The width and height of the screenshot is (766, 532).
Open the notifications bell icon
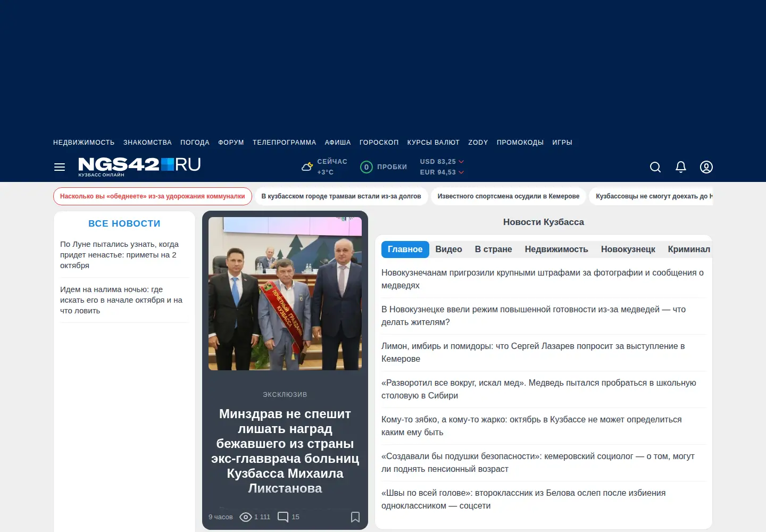click(x=681, y=167)
